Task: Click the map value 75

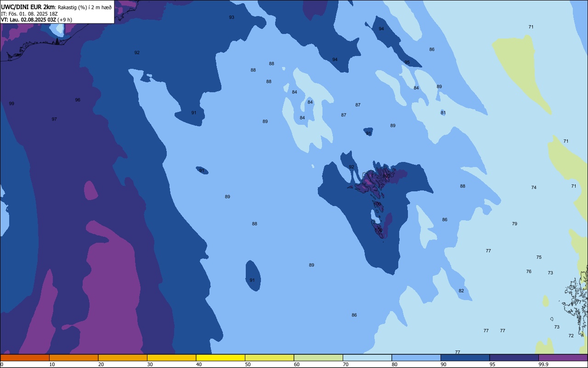Action: pos(539,257)
